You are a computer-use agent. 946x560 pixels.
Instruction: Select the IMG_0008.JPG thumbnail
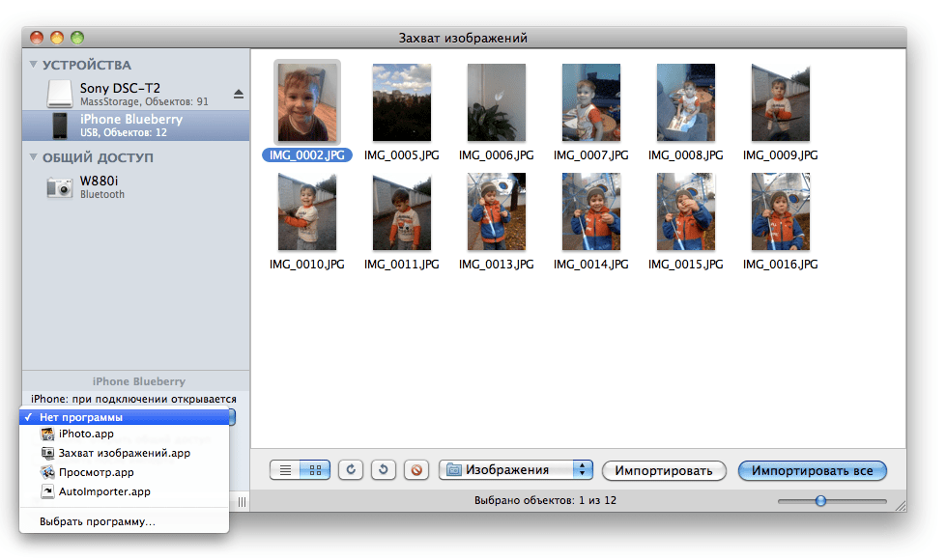click(x=686, y=102)
